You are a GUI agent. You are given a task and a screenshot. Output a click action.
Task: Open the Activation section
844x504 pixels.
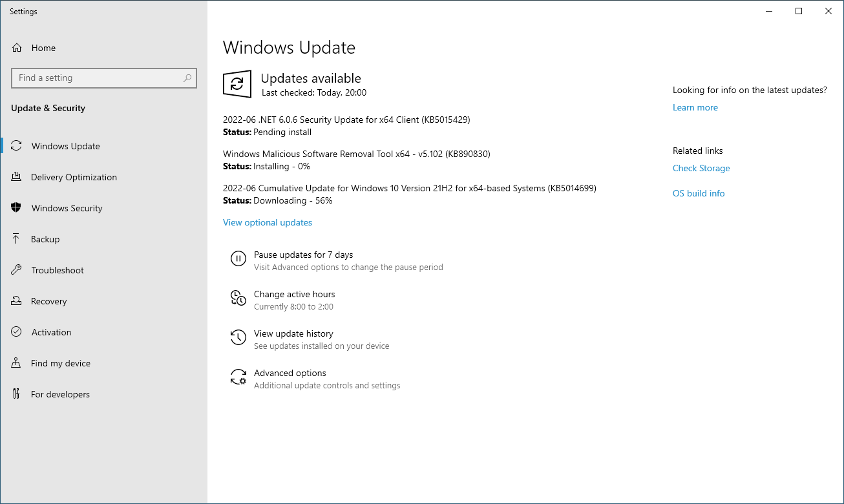pos(103,332)
